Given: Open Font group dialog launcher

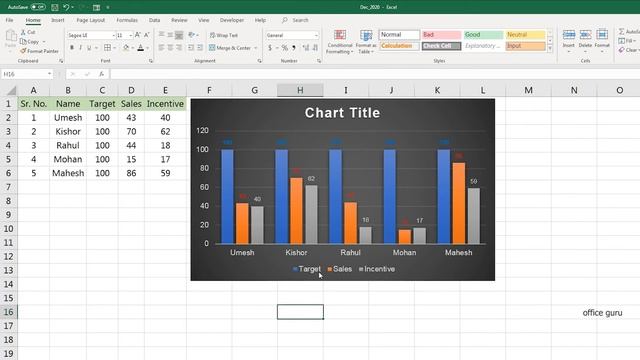Looking at the screenshot, I should 151,61.
